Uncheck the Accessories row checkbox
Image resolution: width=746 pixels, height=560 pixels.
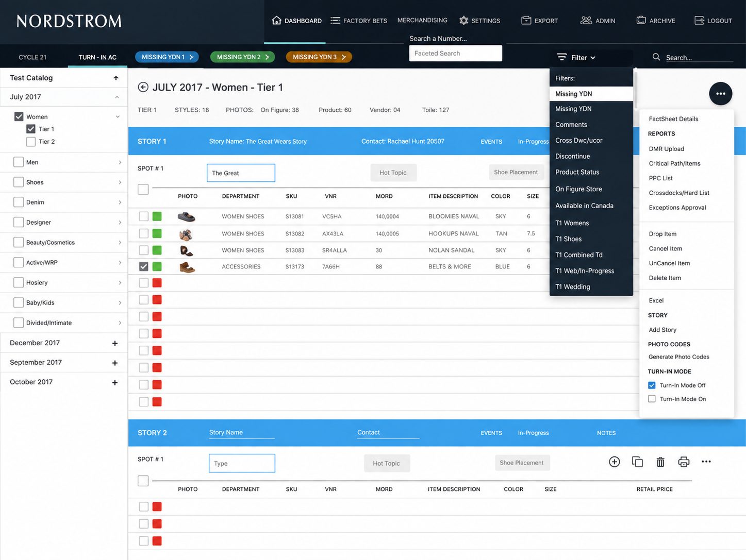[144, 266]
